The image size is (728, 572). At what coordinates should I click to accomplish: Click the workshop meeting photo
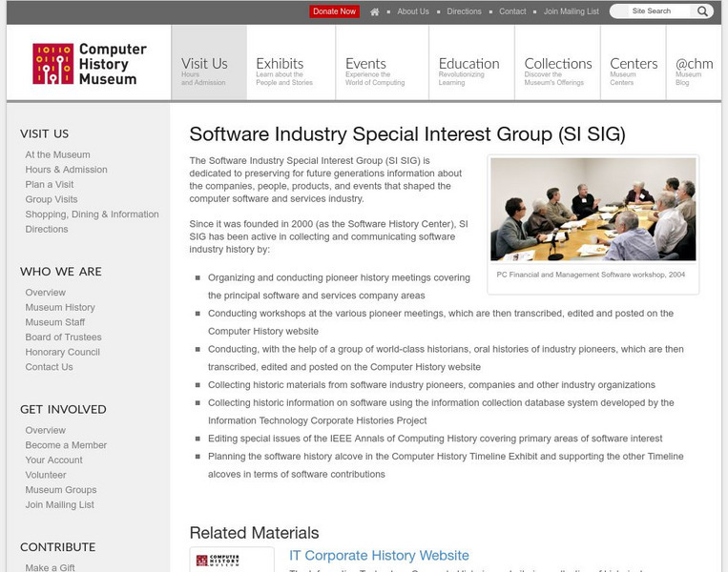593,209
